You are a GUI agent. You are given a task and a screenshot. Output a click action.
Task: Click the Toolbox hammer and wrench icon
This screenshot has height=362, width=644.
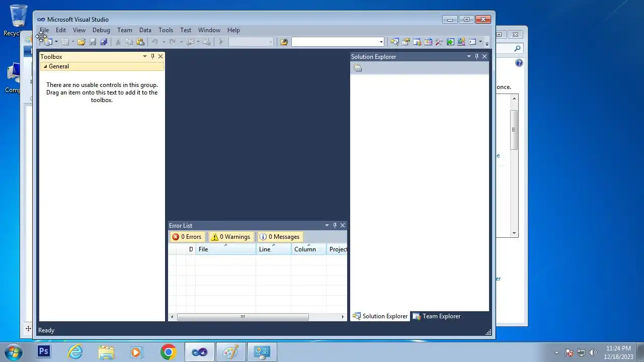click(x=439, y=42)
